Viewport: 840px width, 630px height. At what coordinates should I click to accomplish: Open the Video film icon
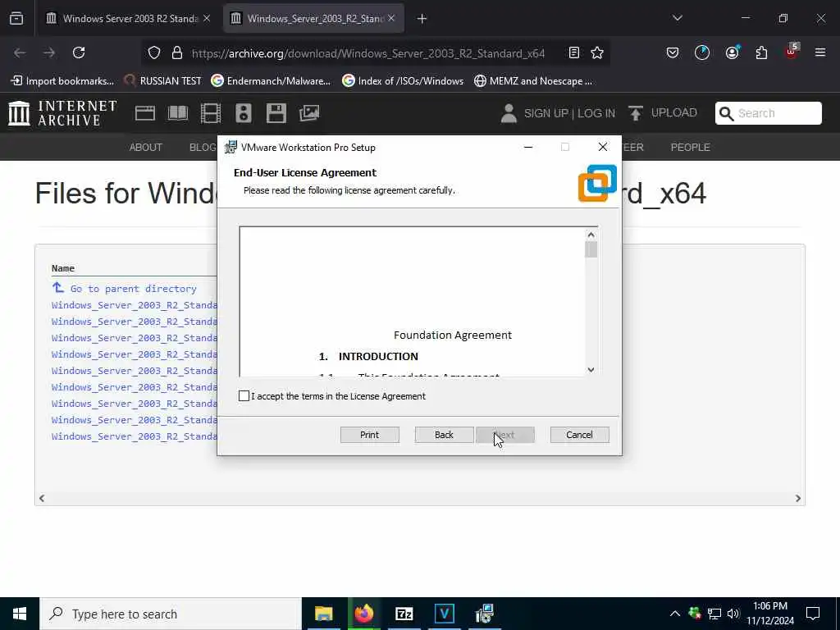[211, 113]
